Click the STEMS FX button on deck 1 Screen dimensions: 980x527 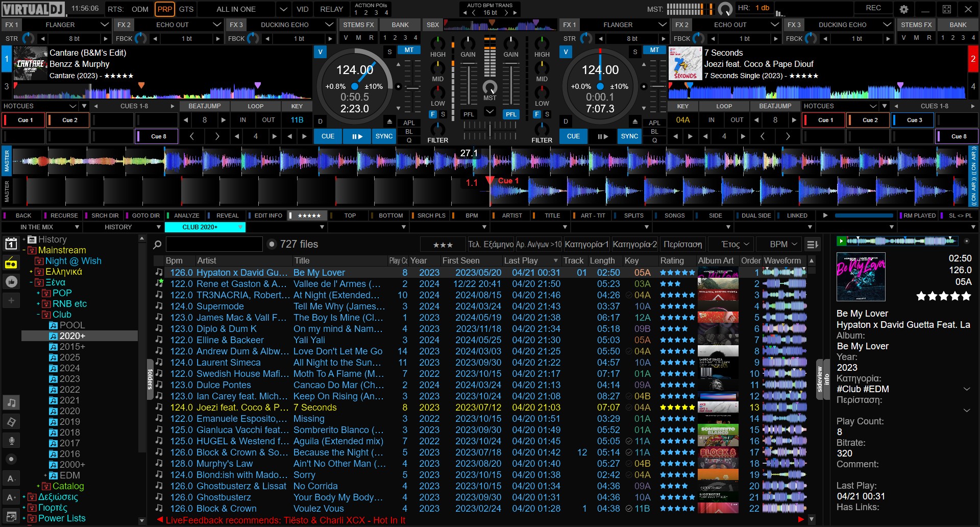(x=358, y=25)
